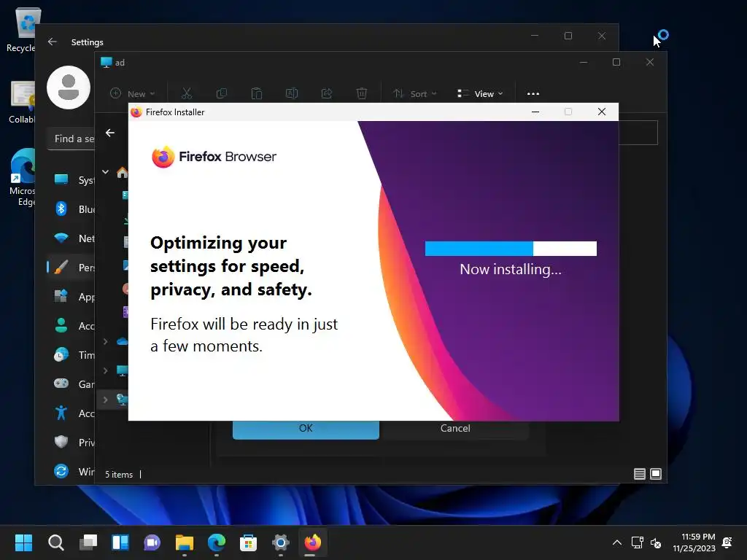Select System in Settings sidebar
Viewport: 747px width, 560px height.
click(x=71, y=180)
